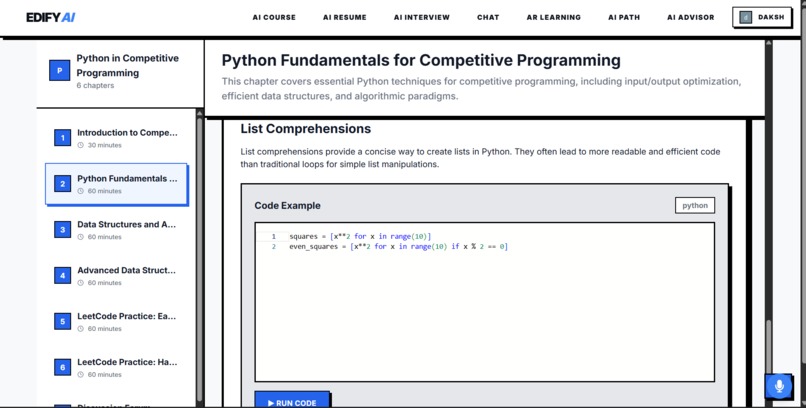Select chapter 5 number badge
The image size is (806, 408).
(63, 321)
